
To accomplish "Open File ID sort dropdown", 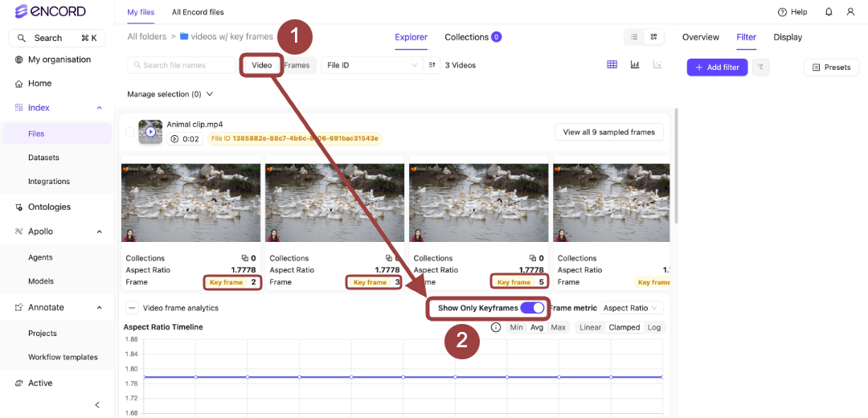I will [x=372, y=65].
